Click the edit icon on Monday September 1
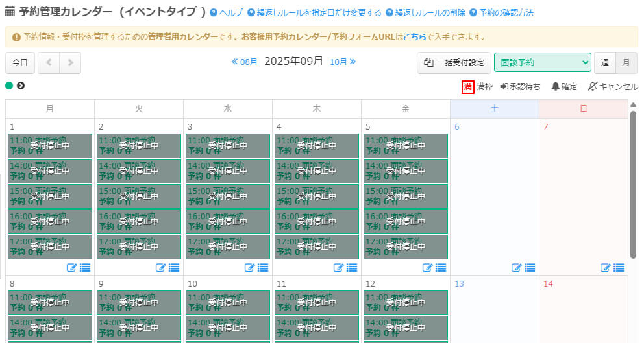 71,267
